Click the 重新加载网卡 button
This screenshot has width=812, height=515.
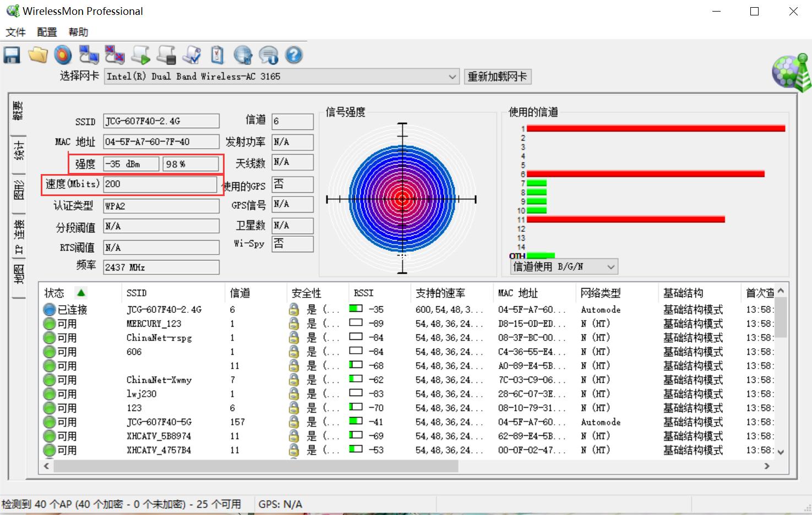tap(497, 77)
